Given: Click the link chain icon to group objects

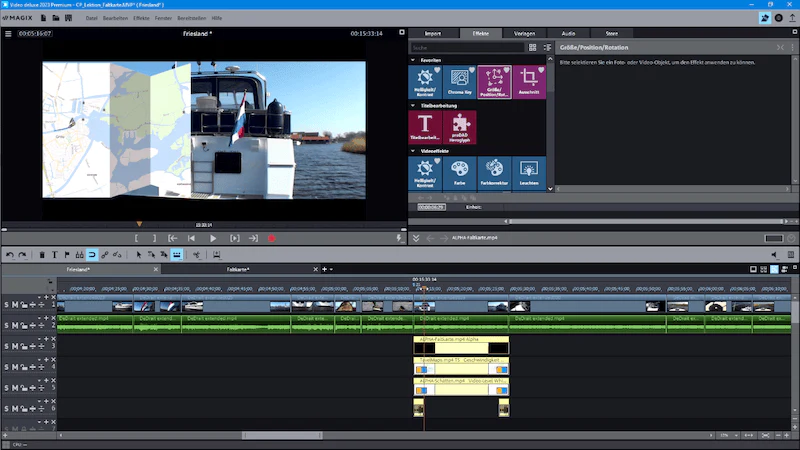Looking at the screenshot, I should click(105, 255).
